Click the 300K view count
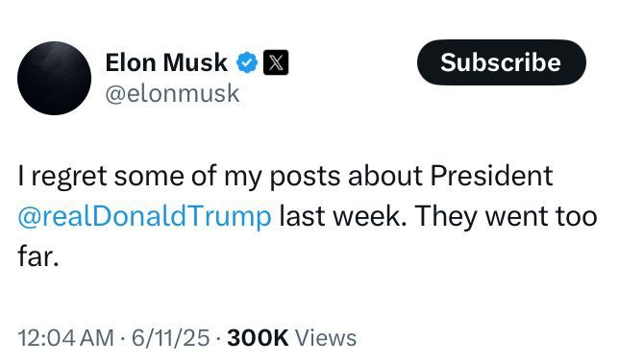Screen dimensions: 619x364 point(258,338)
